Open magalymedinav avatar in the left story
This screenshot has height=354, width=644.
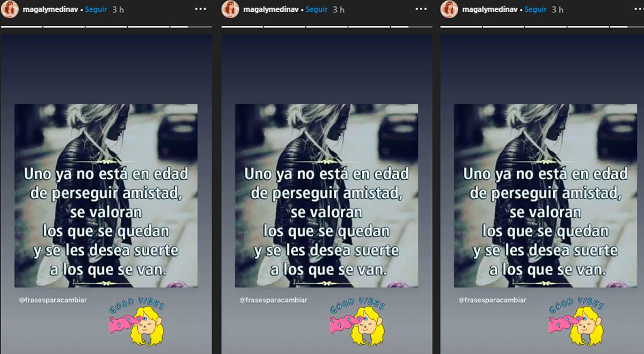[x=10, y=9]
